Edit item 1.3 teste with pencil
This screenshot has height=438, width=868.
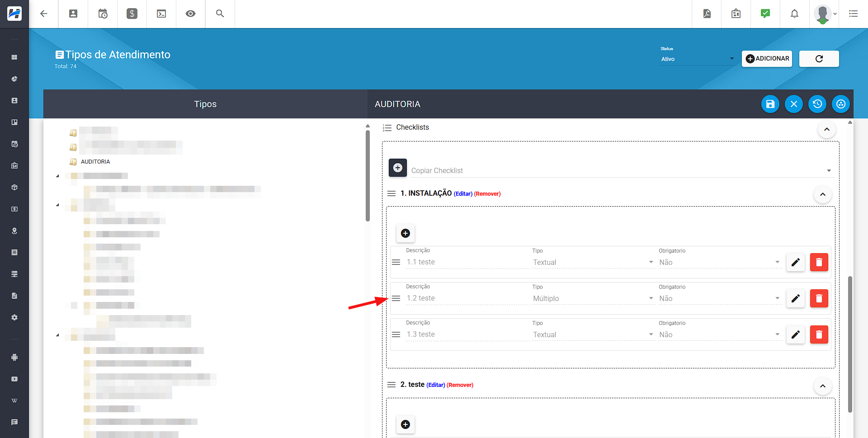[x=796, y=334]
